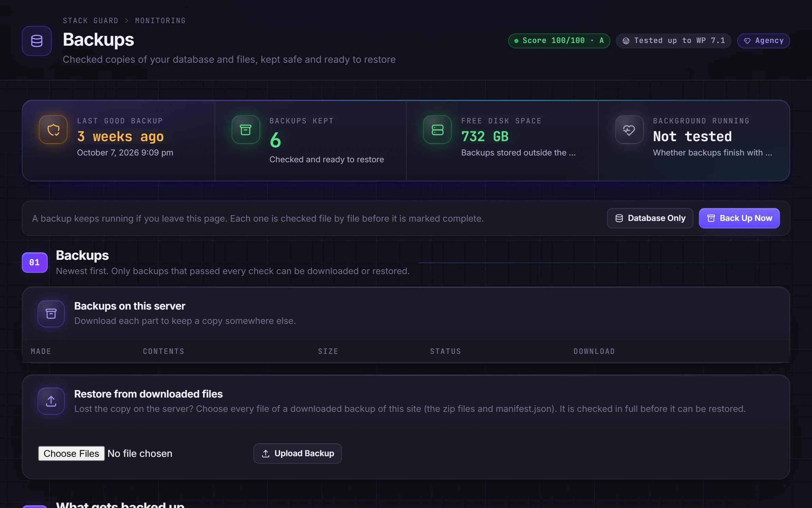This screenshot has height=508, width=812.
Task: Click the Score 100/100 · A badge
Action: point(559,41)
